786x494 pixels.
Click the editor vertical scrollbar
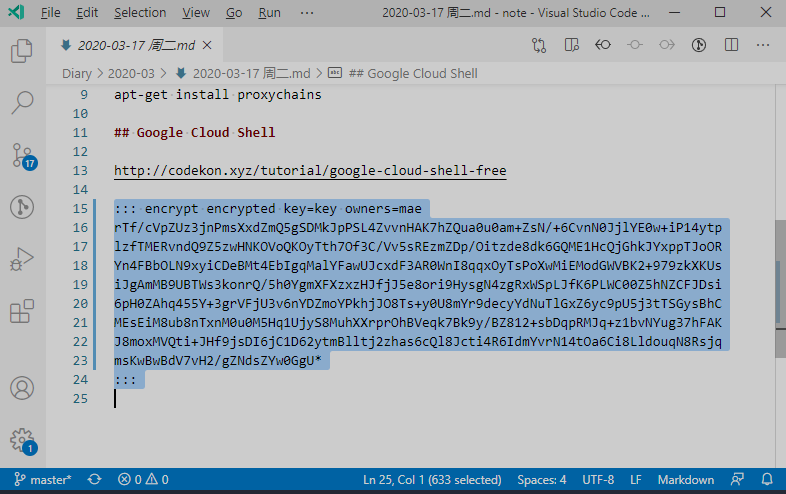(780, 288)
